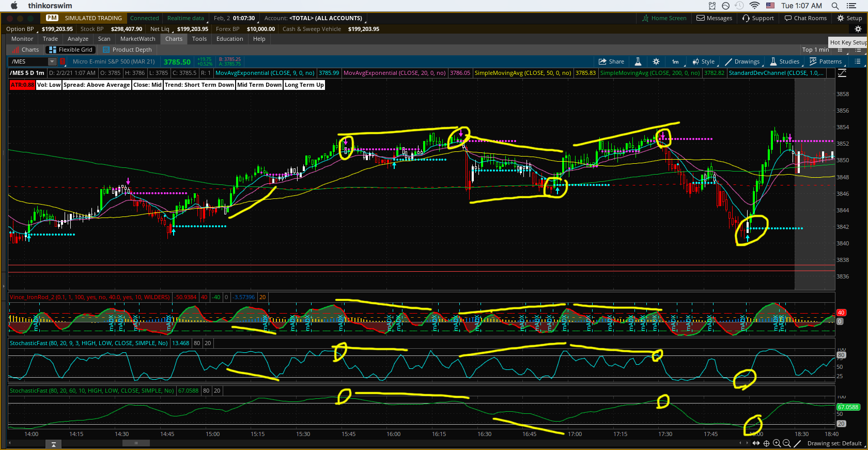Open the 1m timeframe dropdown
The image size is (868, 450).
(676, 61)
